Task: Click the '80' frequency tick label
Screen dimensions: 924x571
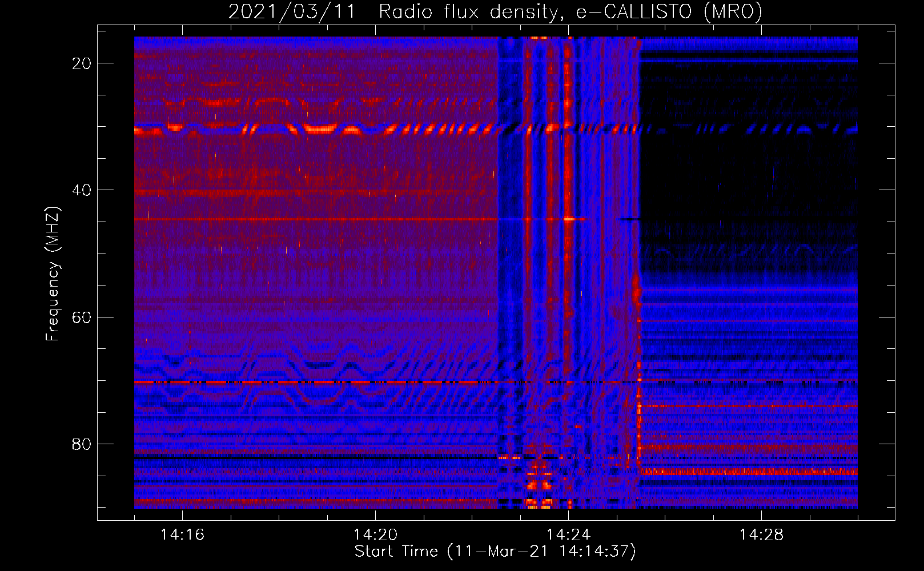Action: pyautogui.click(x=82, y=444)
